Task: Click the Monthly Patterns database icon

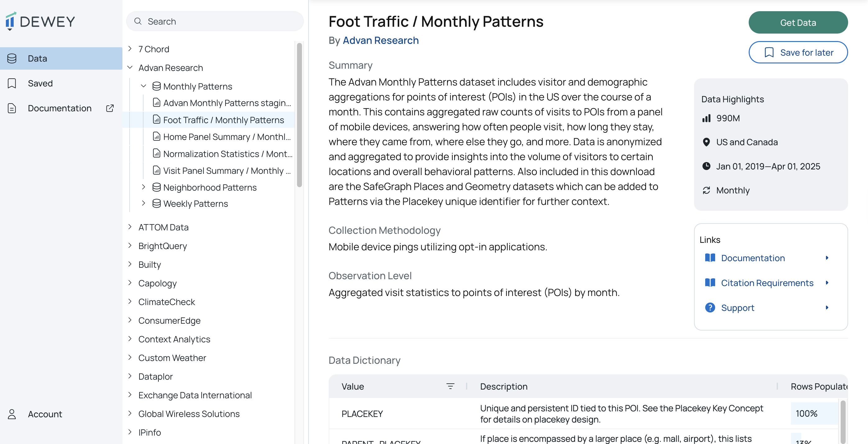Action: coord(156,86)
